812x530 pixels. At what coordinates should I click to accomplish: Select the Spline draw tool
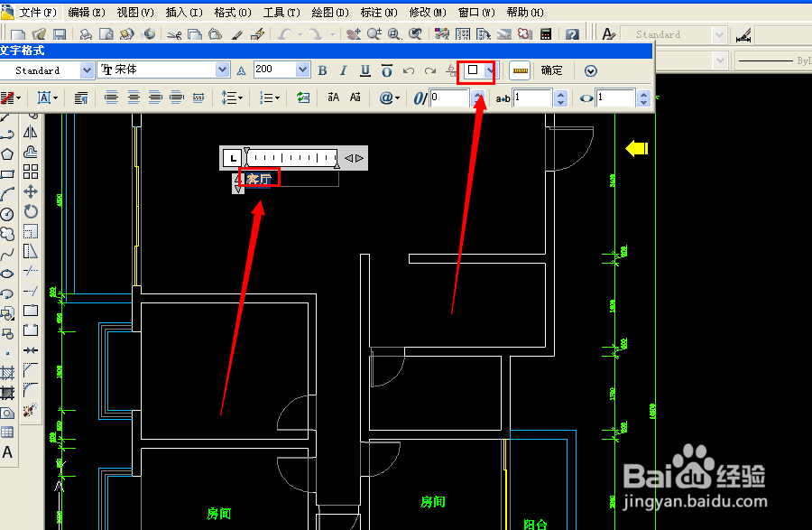pyautogui.click(x=7, y=254)
